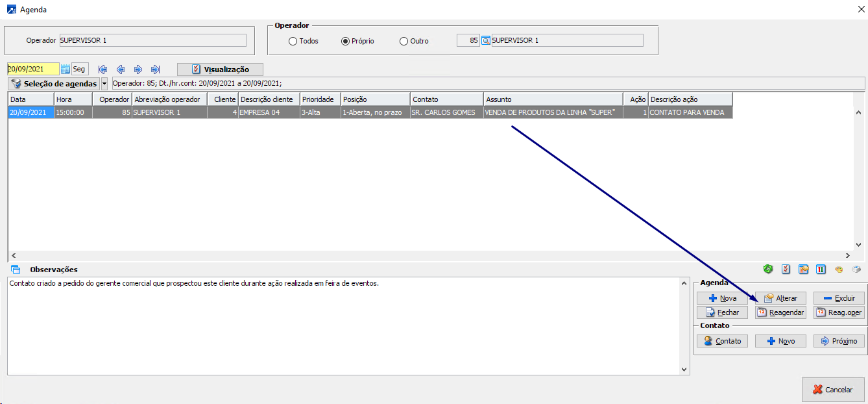Screen dimensions: 868x404
Task: Click the grid horizontal scrollbar left arrow
Action: (14, 256)
